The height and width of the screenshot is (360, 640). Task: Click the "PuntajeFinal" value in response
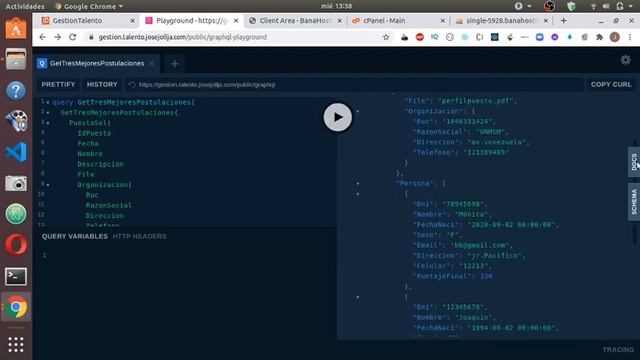coord(486,276)
